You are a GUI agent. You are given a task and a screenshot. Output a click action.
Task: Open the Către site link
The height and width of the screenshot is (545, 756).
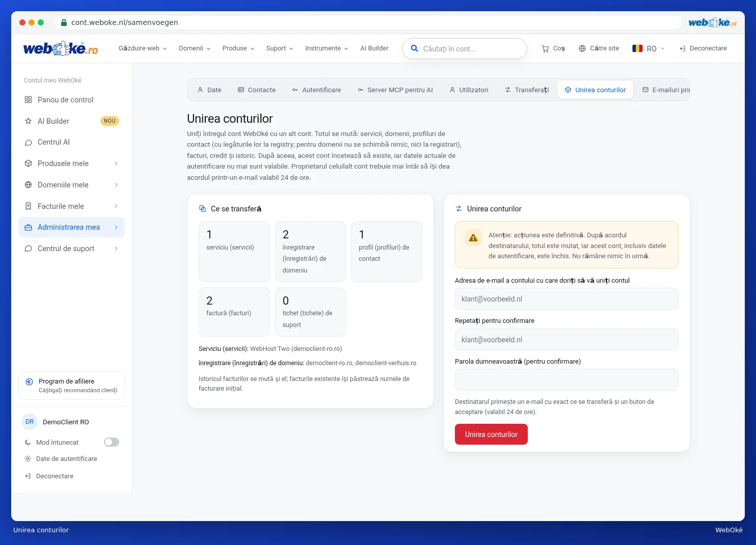pyautogui.click(x=599, y=48)
